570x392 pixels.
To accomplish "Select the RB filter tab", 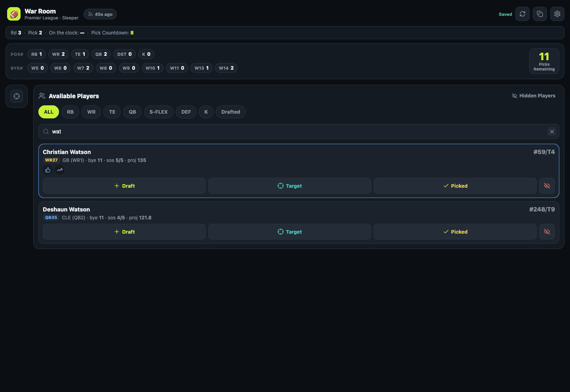I will click(x=70, y=112).
